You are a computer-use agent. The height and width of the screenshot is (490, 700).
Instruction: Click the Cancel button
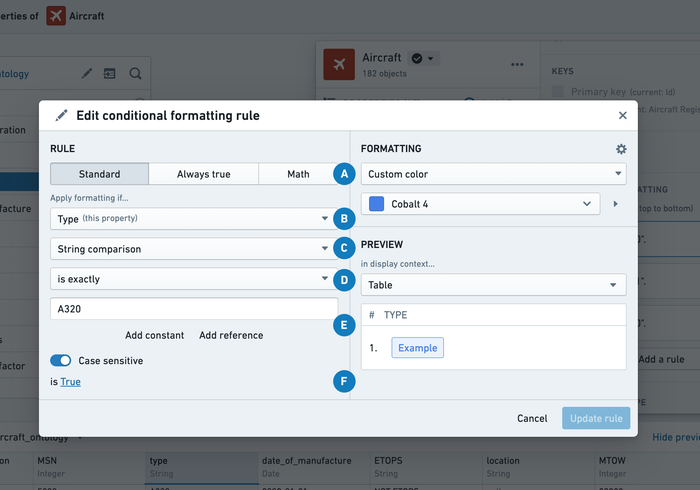tap(532, 418)
